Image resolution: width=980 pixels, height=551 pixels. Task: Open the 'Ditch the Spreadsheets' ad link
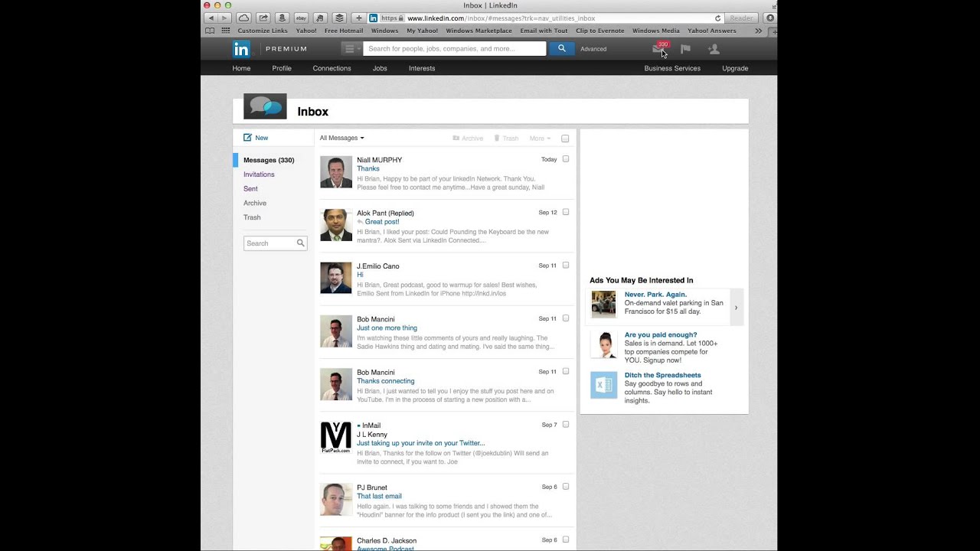coord(663,375)
